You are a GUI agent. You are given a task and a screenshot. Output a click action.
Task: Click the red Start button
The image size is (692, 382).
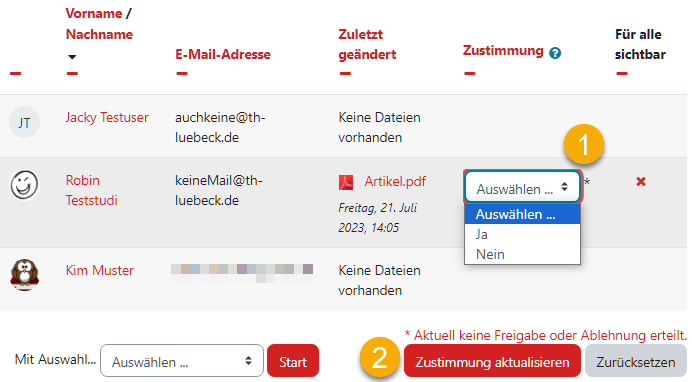click(293, 361)
